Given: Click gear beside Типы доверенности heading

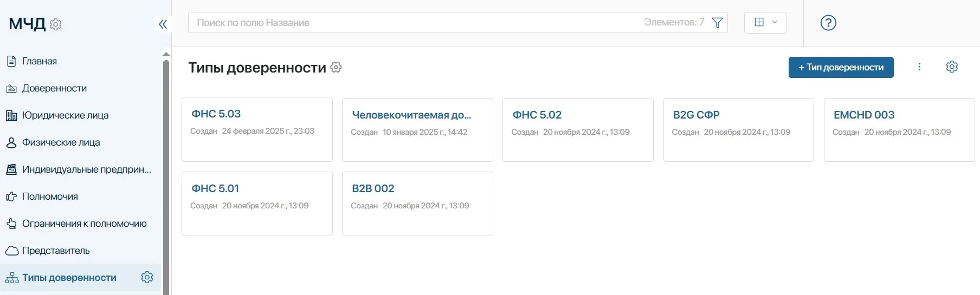Looking at the screenshot, I should (x=336, y=68).
